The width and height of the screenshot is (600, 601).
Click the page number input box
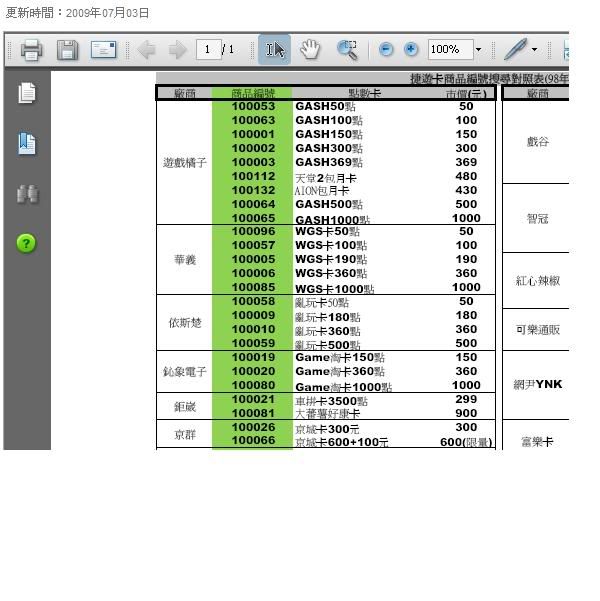209,49
